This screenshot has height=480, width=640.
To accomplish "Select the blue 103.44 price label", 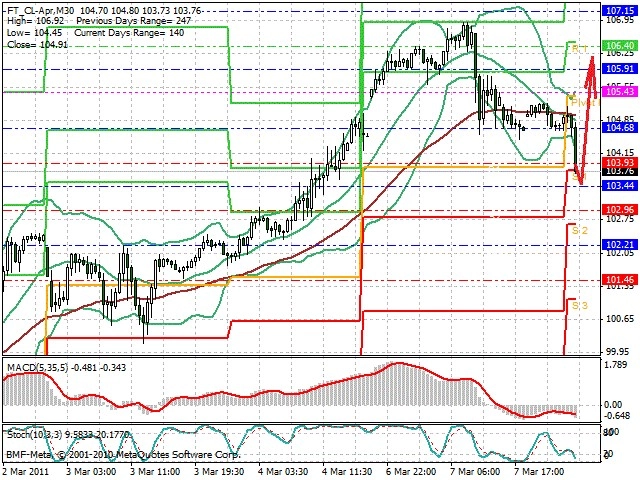I will point(619,186).
